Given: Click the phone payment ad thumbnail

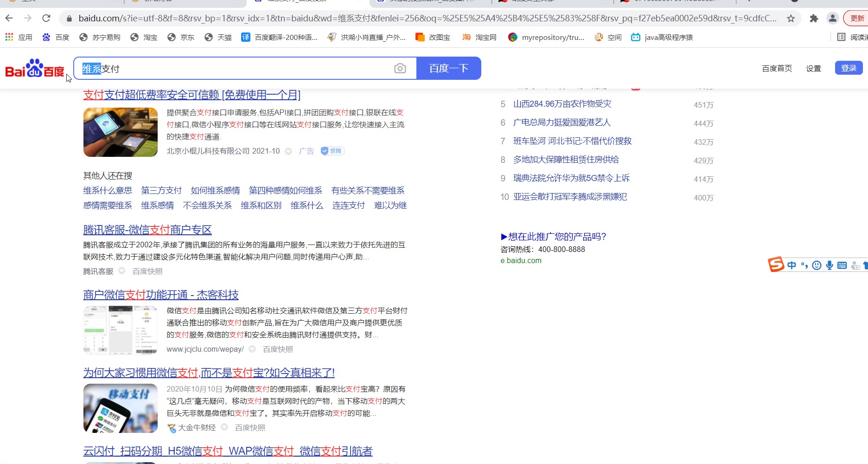Looking at the screenshot, I should (x=121, y=132).
